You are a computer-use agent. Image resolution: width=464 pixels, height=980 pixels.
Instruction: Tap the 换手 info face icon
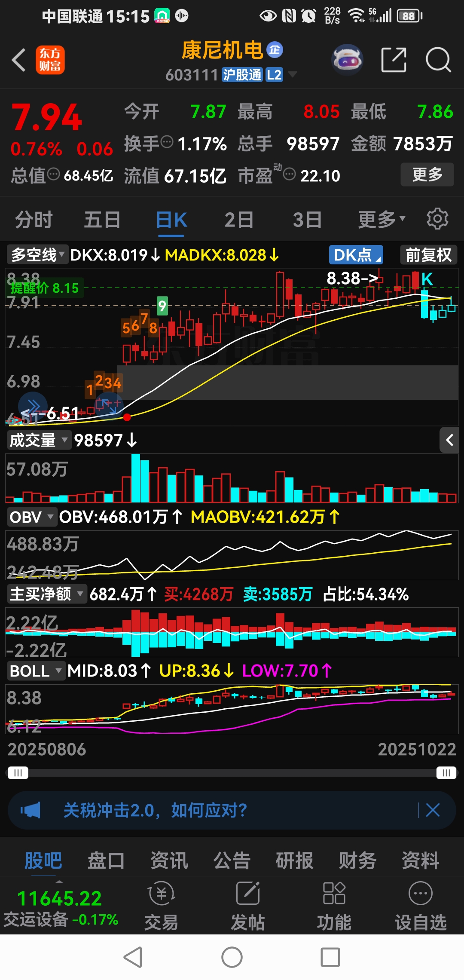[x=167, y=141]
